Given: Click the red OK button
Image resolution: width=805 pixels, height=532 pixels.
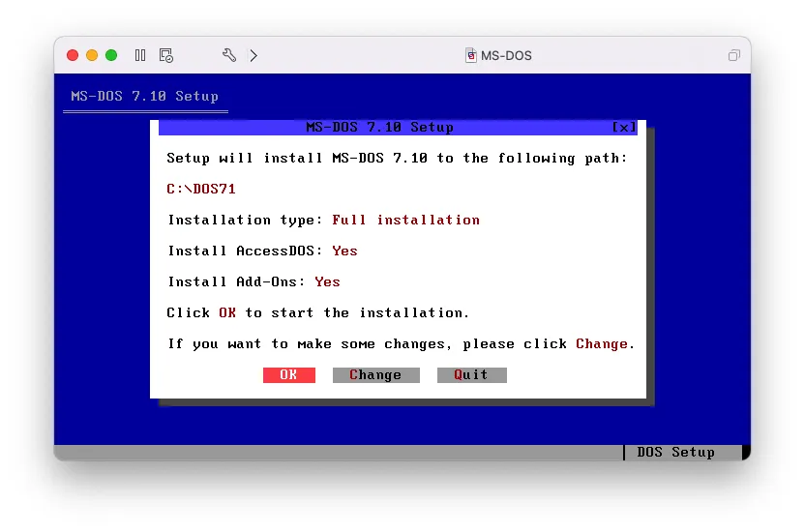Looking at the screenshot, I should (x=289, y=375).
